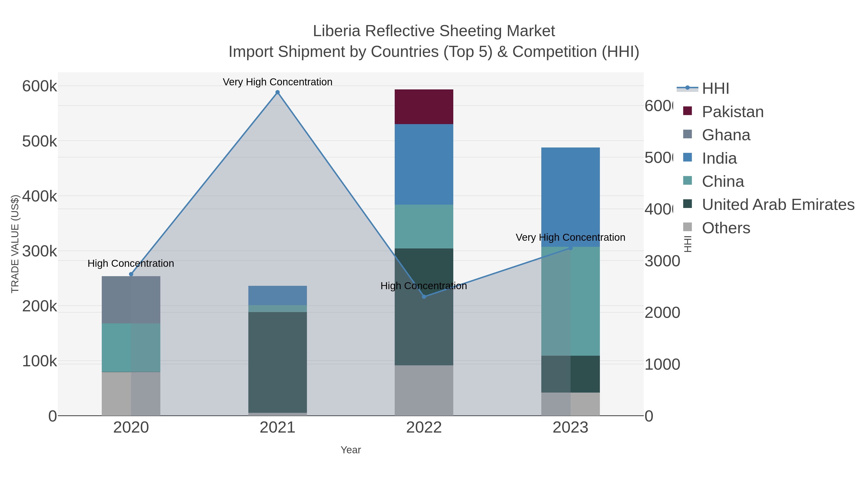Click the 2022 HHI data point
This screenshot has height=488, width=868.
(x=424, y=297)
